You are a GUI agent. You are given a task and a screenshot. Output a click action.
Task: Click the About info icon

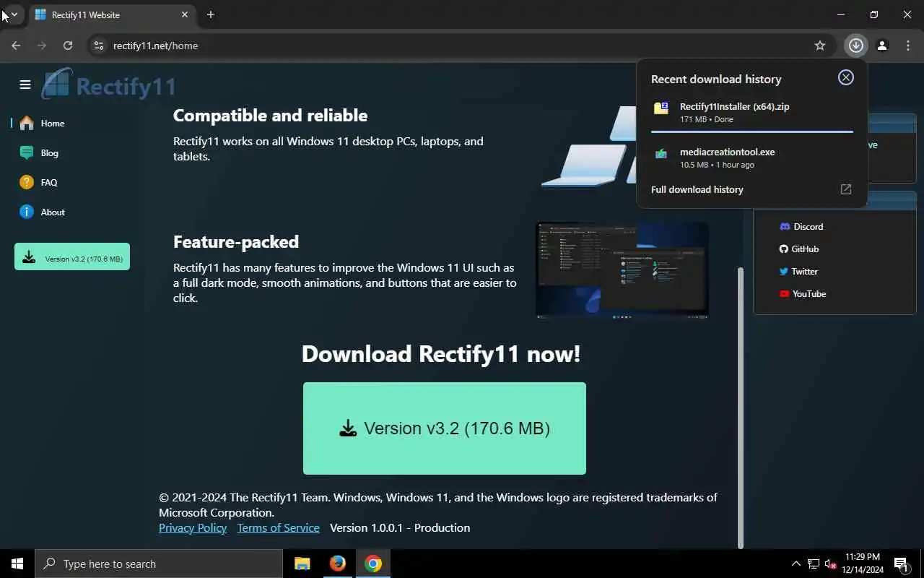click(27, 212)
